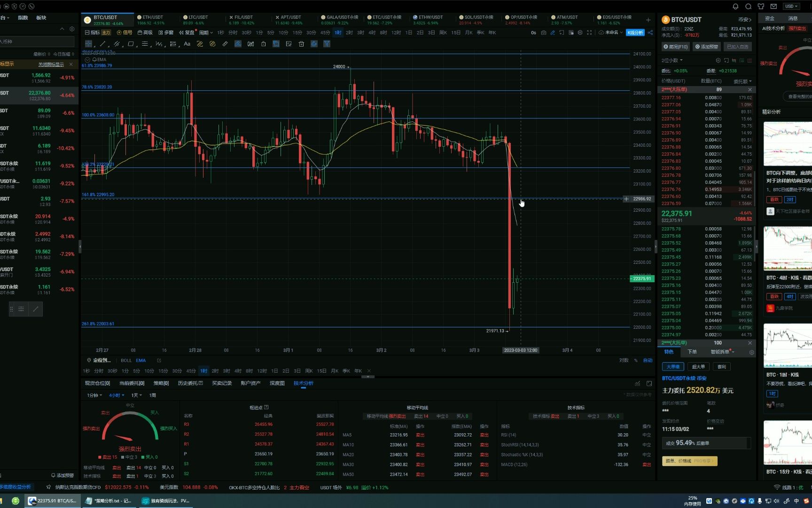Select the parallel channel drawing tool
This screenshot has height=508, width=812.
[117, 44]
